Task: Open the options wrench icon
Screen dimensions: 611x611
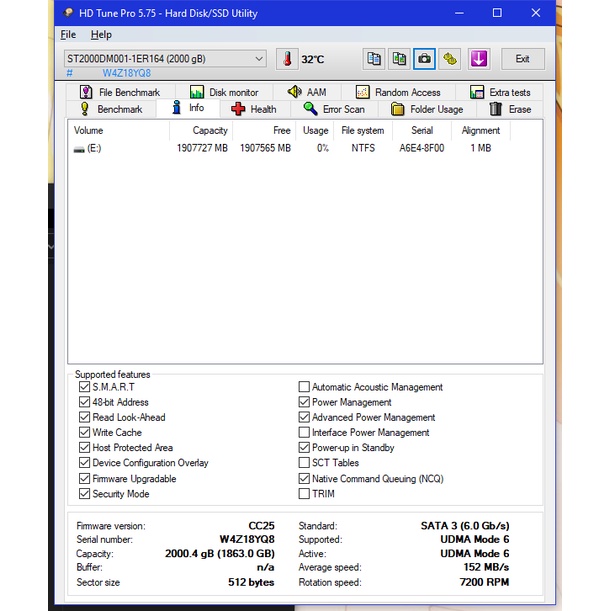Action: pos(451,59)
